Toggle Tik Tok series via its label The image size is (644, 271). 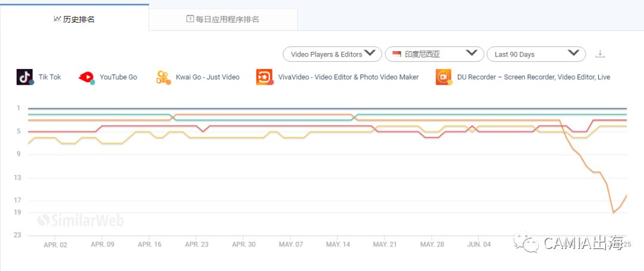(x=50, y=77)
